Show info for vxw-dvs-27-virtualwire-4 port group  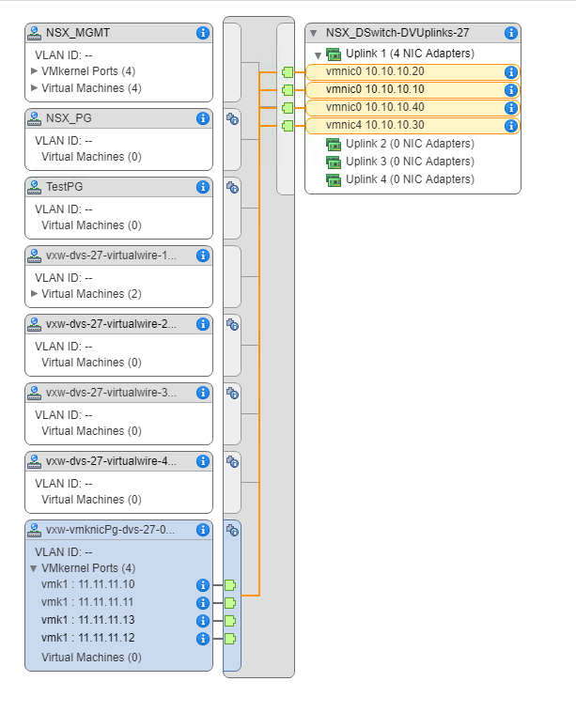coord(203,461)
